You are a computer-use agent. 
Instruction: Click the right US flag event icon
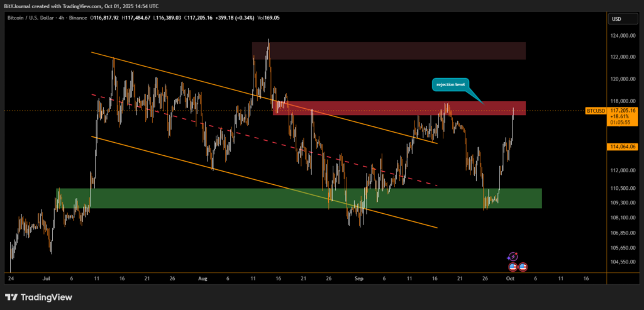click(523, 267)
